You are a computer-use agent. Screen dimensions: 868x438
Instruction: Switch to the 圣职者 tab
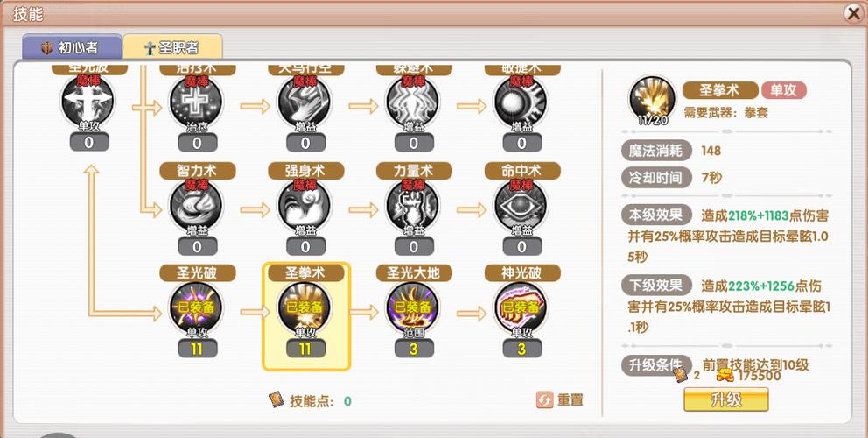[x=172, y=47]
